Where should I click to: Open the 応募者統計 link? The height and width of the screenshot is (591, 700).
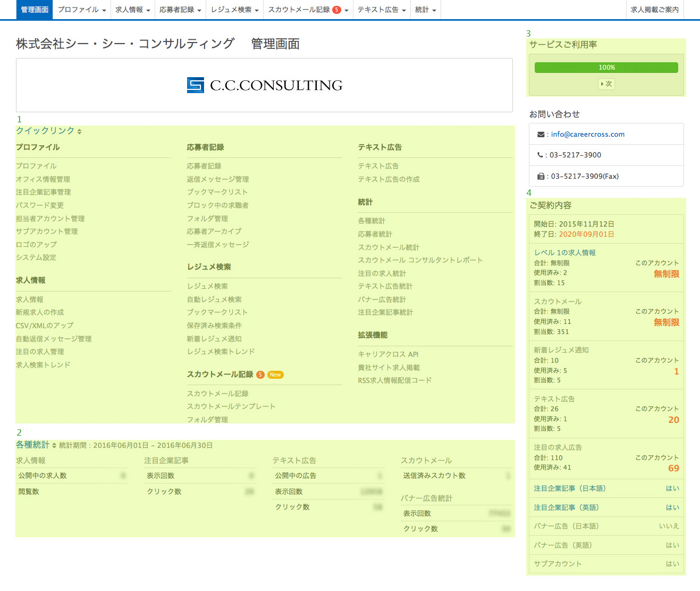(x=375, y=235)
